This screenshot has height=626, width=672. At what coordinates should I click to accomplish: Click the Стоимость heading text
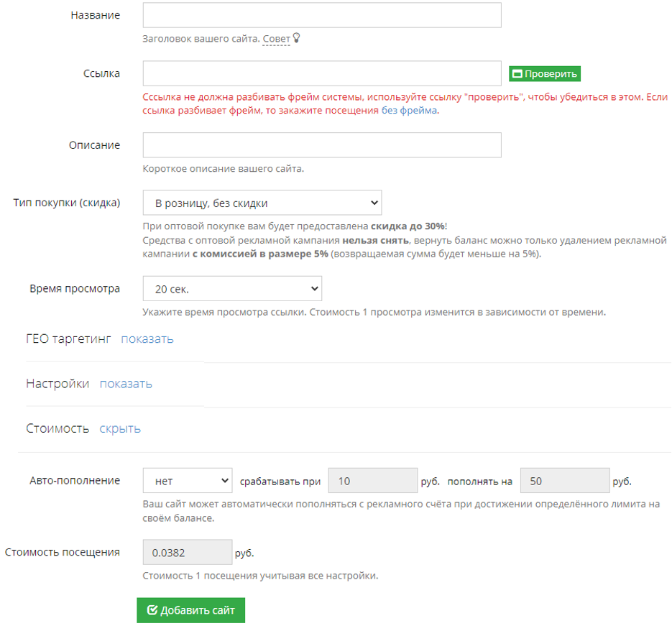coord(57,428)
